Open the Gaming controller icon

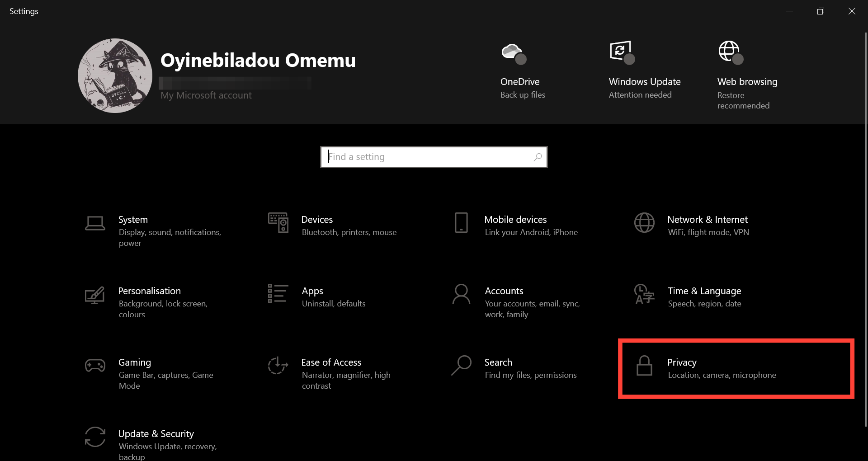[95, 365]
